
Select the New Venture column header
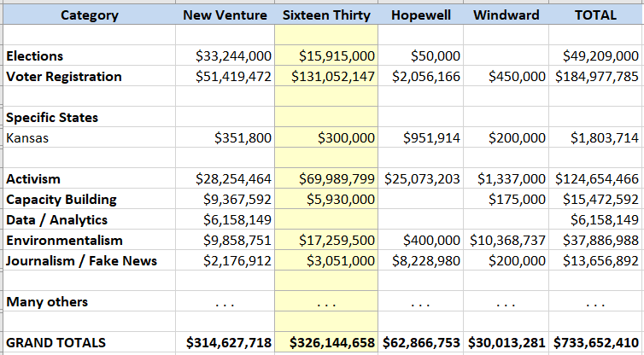(x=225, y=15)
